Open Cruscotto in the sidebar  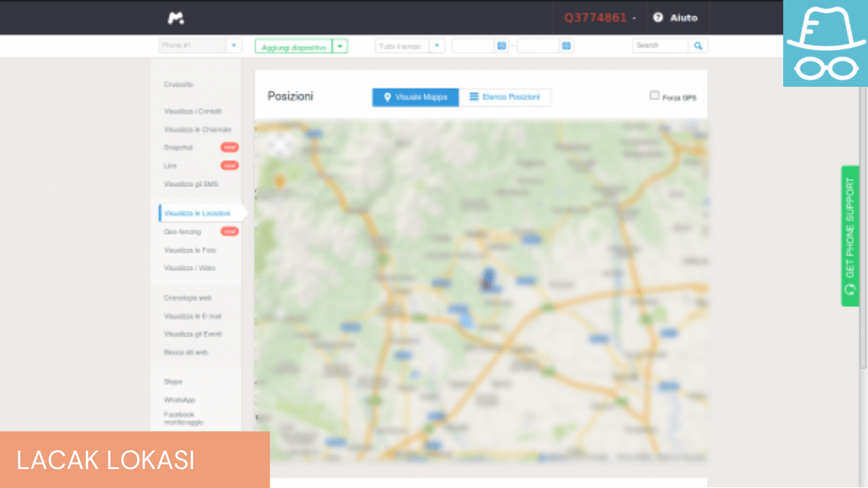(x=178, y=85)
